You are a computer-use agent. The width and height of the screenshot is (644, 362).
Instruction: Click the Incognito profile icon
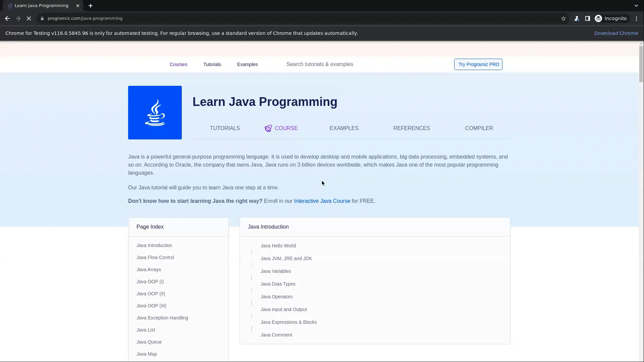click(x=599, y=18)
